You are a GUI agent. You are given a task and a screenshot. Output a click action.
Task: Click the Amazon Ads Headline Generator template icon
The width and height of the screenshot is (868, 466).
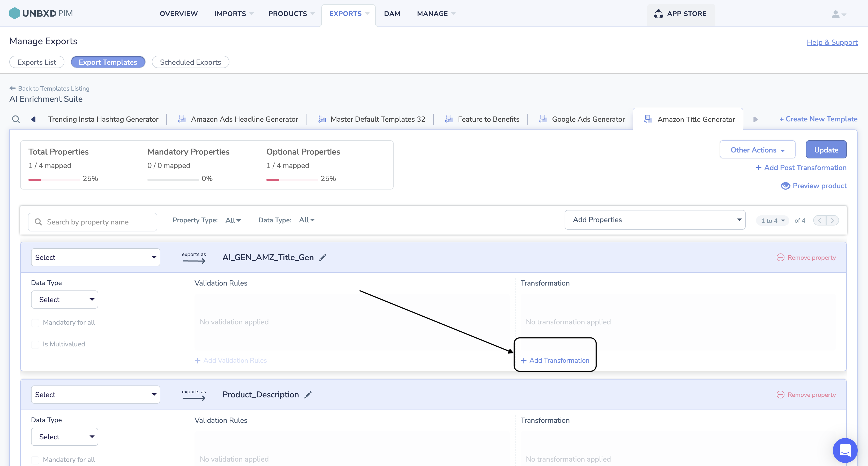coord(182,119)
